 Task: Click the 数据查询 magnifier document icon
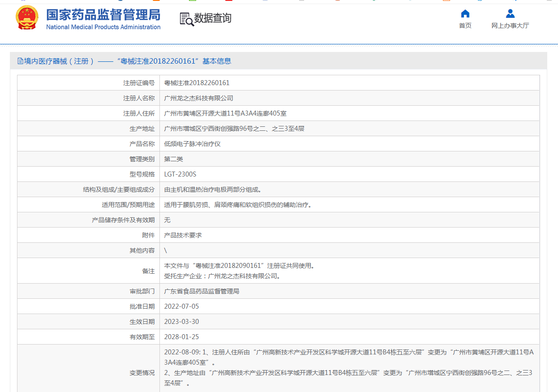[186, 19]
